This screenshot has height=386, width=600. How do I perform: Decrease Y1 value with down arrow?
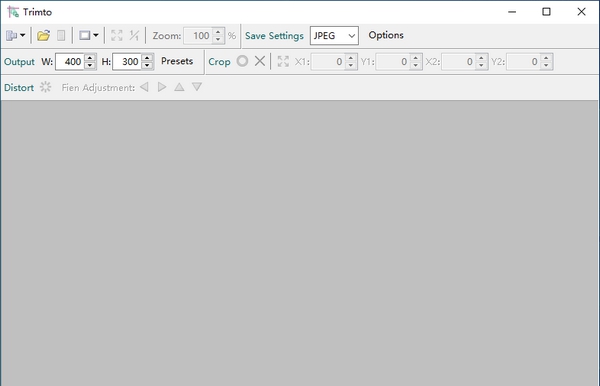pos(416,65)
